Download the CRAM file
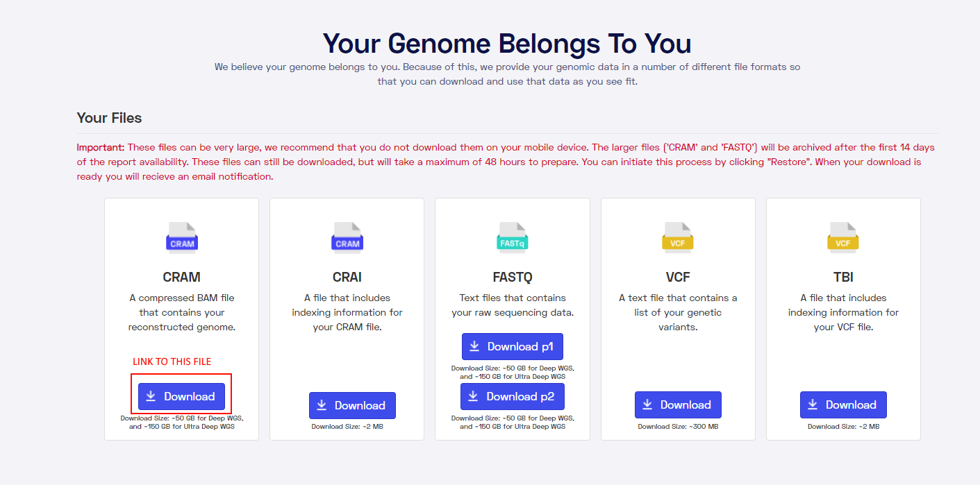This screenshot has width=980, height=485. (x=181, y=396)
